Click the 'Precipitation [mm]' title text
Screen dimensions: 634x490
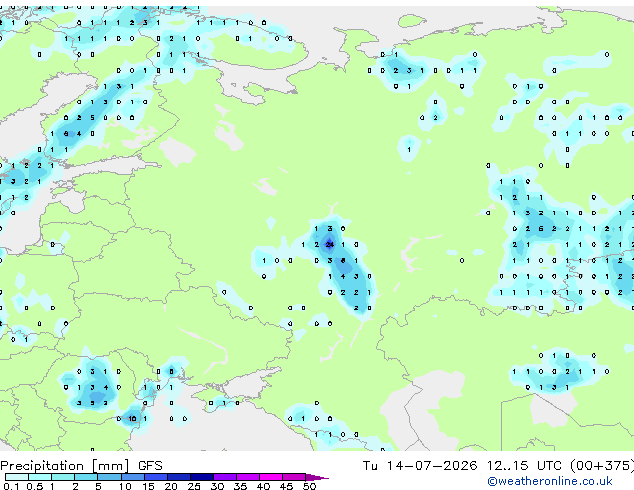coord(65,466)
